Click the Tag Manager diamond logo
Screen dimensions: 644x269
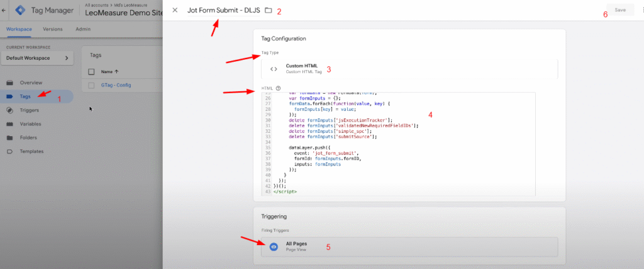click(x=21, y=10)
